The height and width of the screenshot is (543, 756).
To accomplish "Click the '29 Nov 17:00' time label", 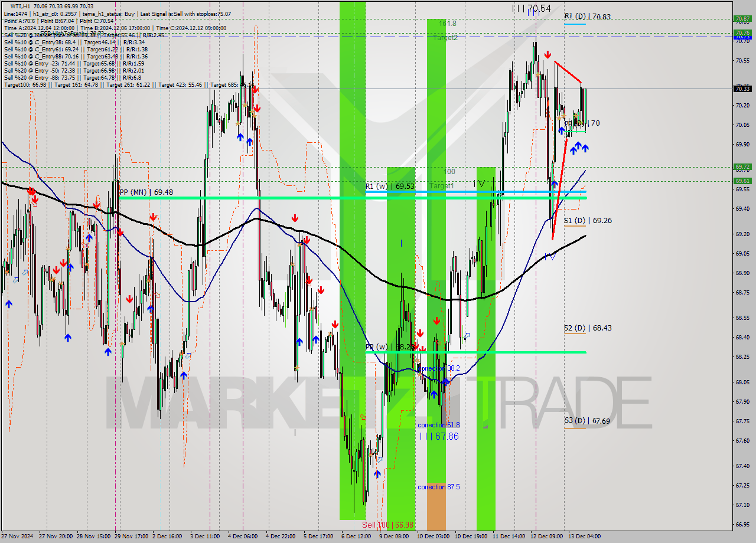I will tap(131, 537).
